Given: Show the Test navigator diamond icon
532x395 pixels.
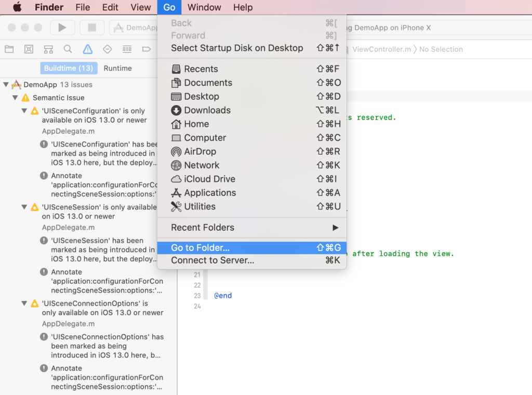Looking at the screenshot, I should [x=107, y=49].
